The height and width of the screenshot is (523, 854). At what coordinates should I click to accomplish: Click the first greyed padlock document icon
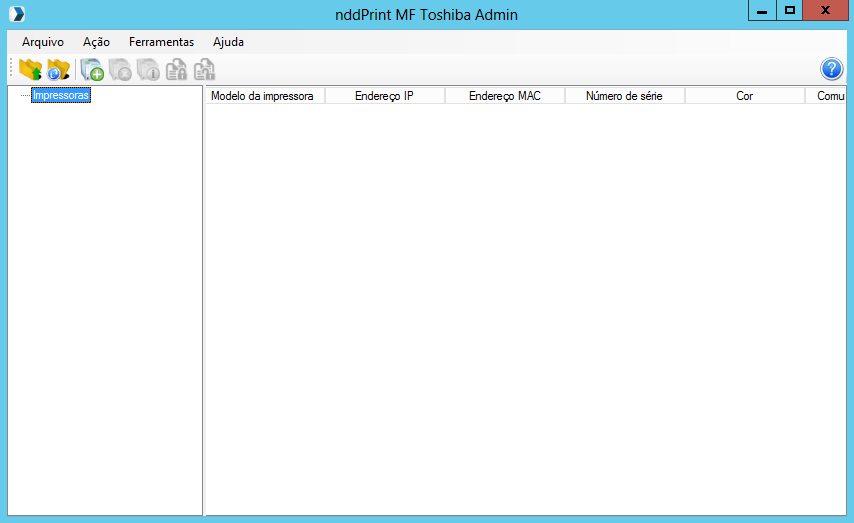coord(176,70)
